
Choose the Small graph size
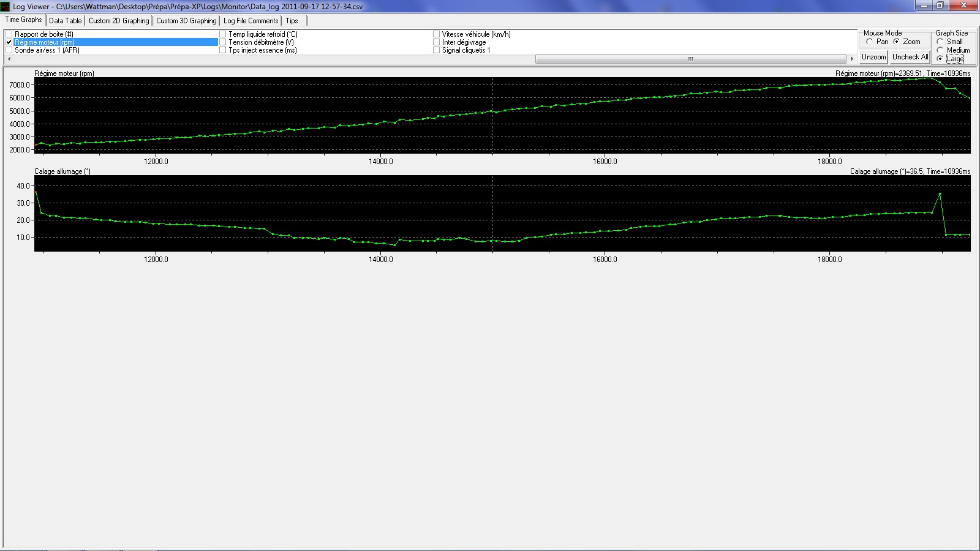(940, 42)
